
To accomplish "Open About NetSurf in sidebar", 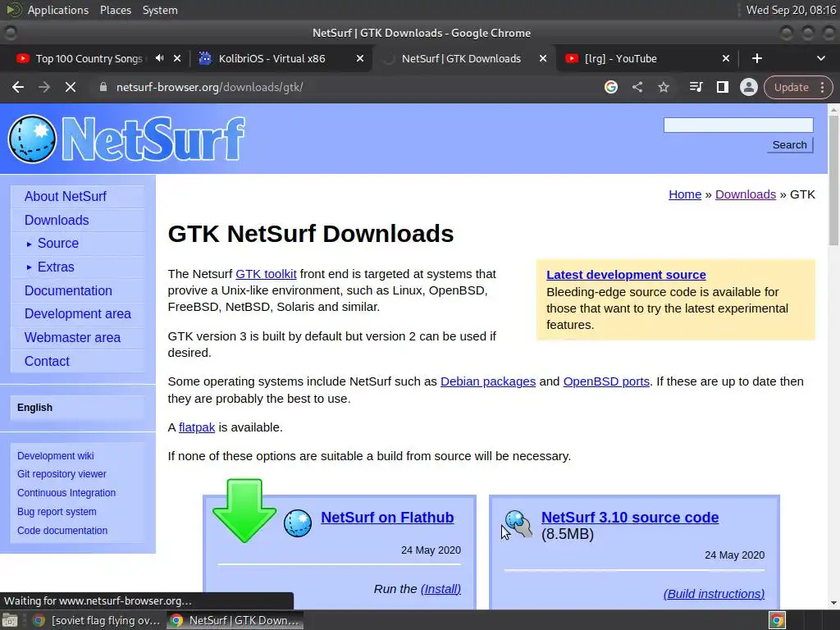I will (66, 197).
